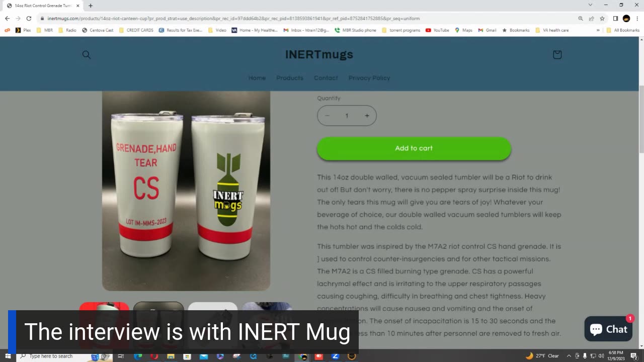Image resolution: width=644 pixels, height=362 pixels.
Task: Open Chrome's three-dot menu
Action: coord(637,19)
